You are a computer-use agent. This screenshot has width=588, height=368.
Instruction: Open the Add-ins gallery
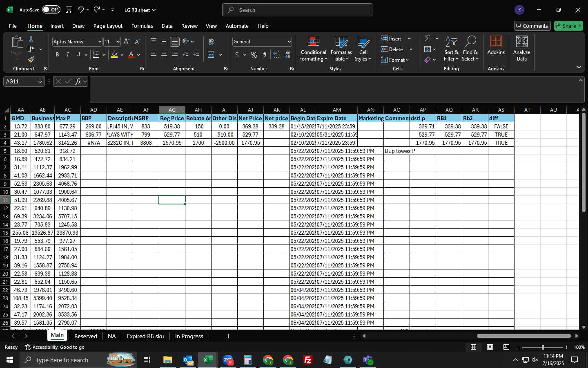tap(496, 45)
